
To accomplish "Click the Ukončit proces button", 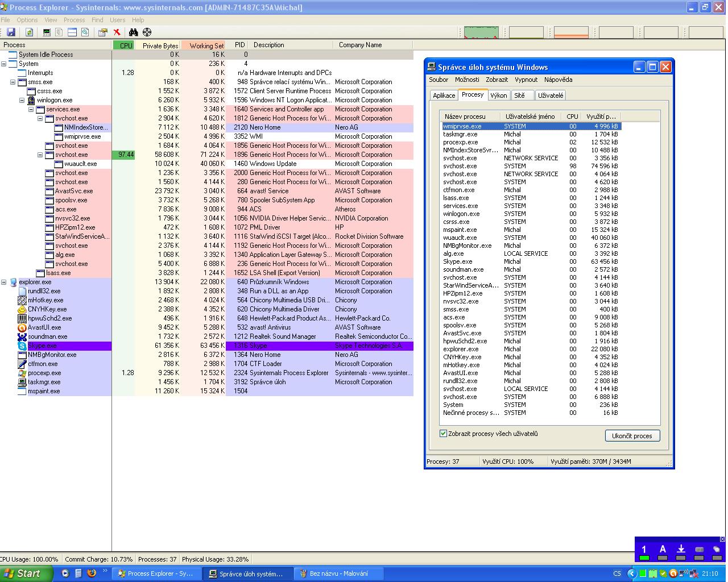I will pyautogui.click(x=632, y=436).
